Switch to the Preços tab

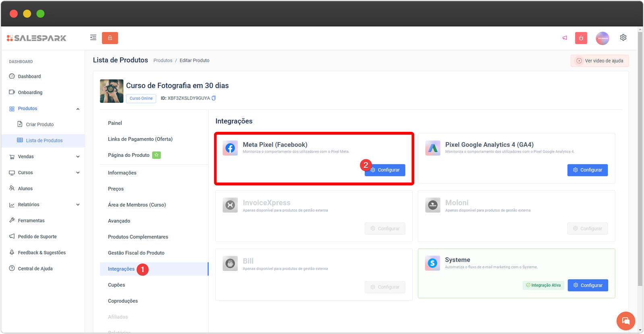pos(116,189)
